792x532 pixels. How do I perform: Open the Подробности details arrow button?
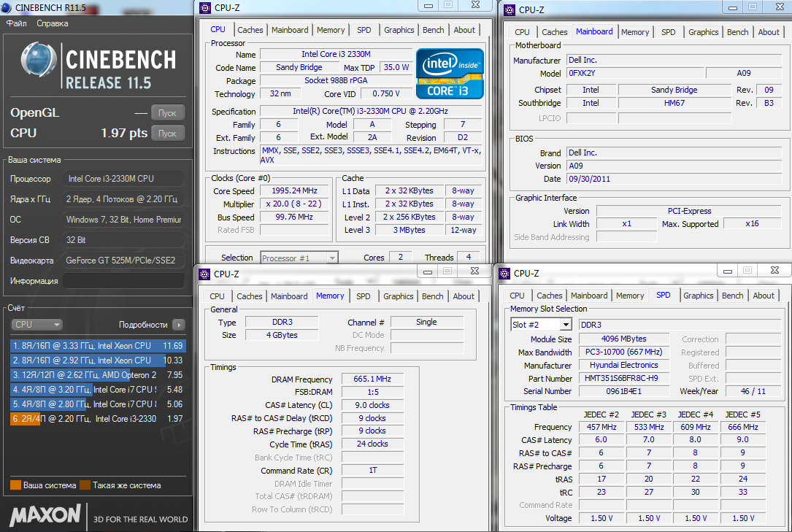[179, 325]
